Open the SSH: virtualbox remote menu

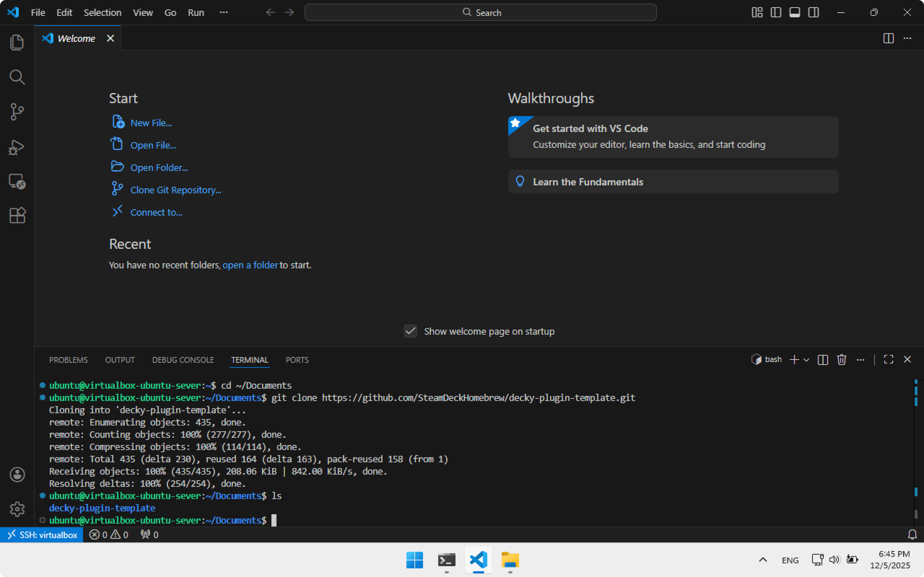(42, 535)
